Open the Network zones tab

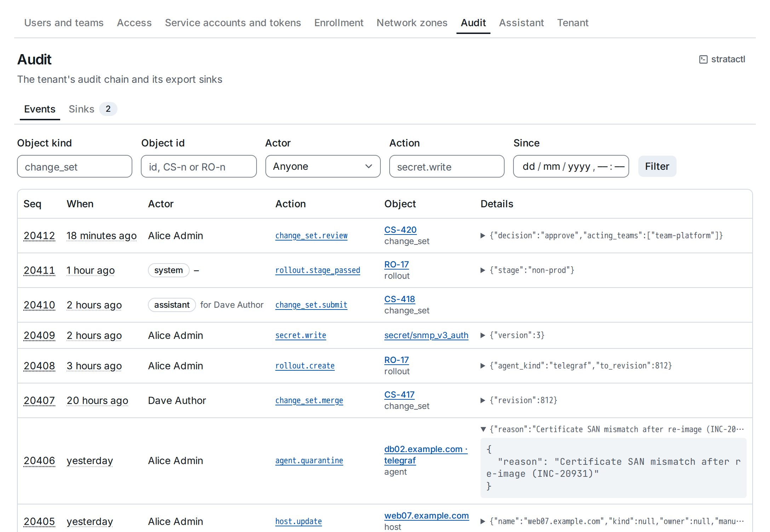coord(412,23)
